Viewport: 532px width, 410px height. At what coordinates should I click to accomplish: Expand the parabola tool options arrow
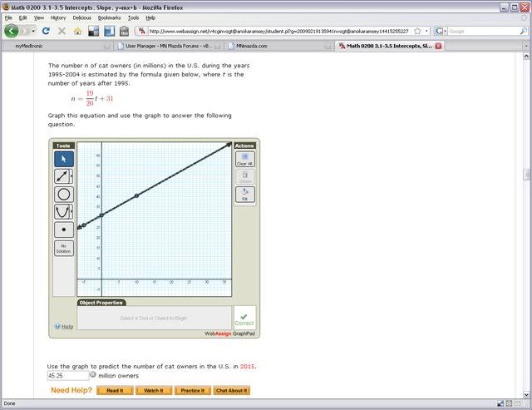point(73,211)
